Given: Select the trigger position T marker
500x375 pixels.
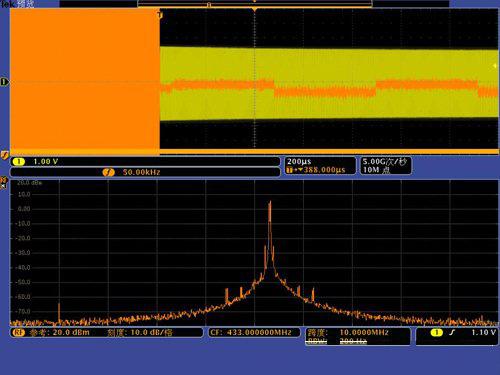Looking at the screenshot, I should coord(160,15).
